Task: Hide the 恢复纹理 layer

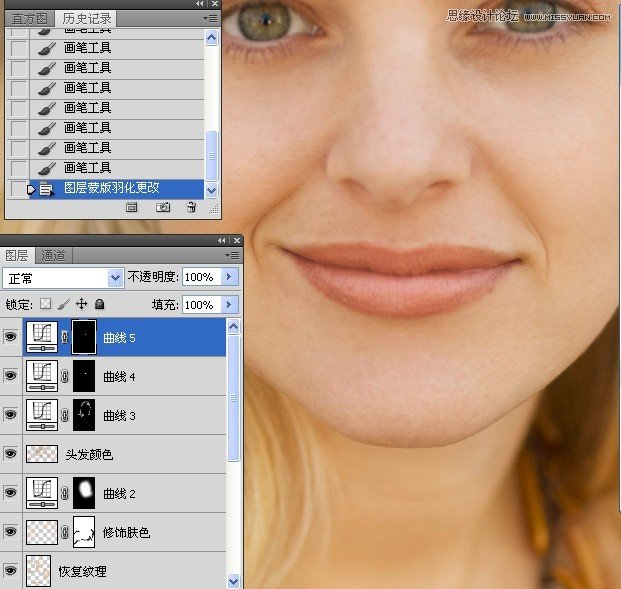Action: (x=11, y=570)
